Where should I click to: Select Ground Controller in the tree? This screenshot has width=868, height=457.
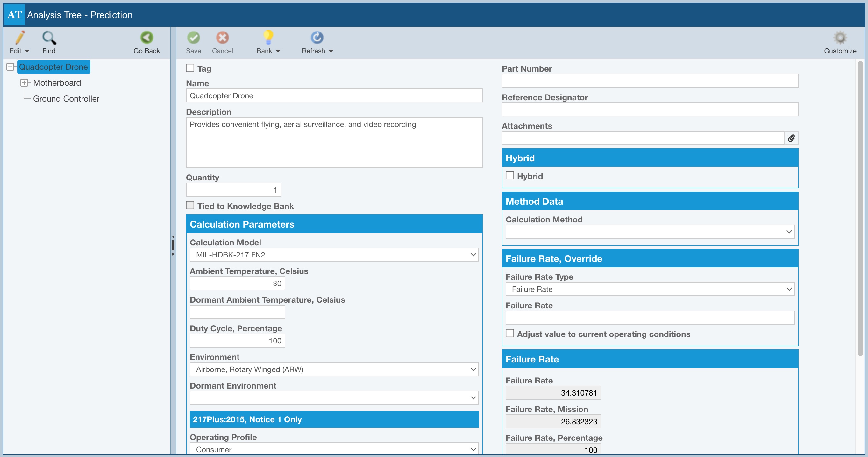click(66, 99)
